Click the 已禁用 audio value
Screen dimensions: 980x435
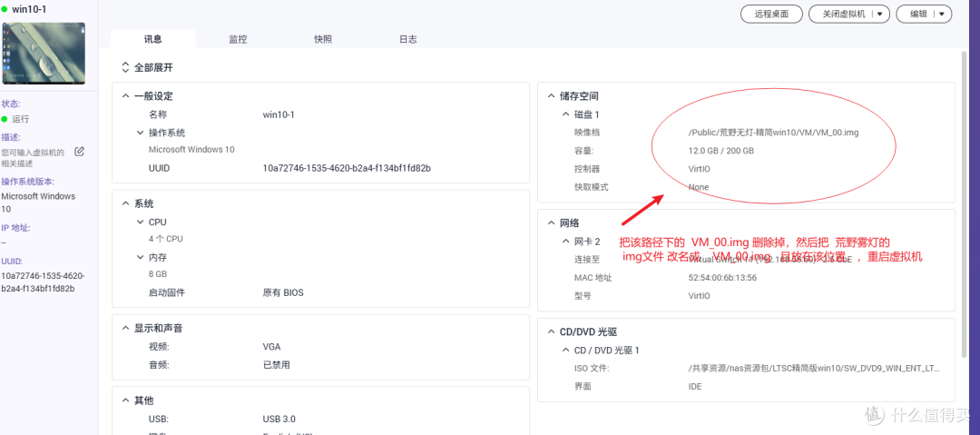(276, 364)
